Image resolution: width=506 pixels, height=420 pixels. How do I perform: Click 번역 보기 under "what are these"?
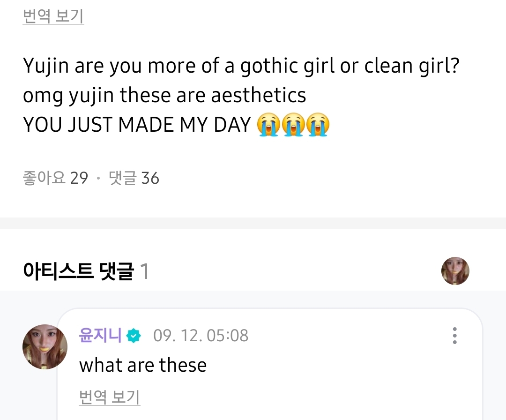(x=110, y=397)
